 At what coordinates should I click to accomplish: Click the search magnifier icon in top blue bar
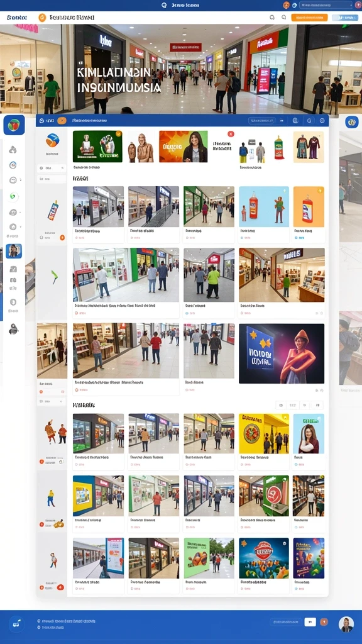click(164, 5)
